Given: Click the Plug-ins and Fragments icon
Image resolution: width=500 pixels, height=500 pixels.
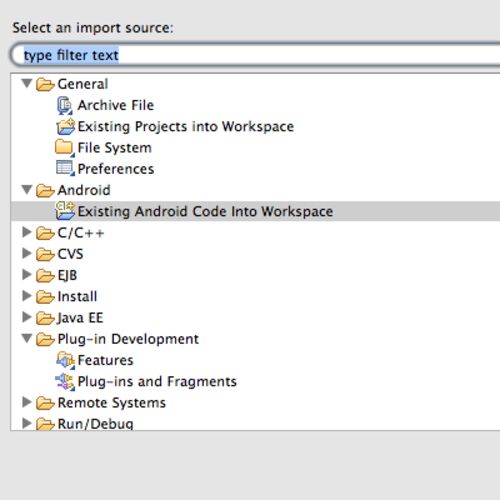Looking at the screenshot, I should [x=65, y=382].
